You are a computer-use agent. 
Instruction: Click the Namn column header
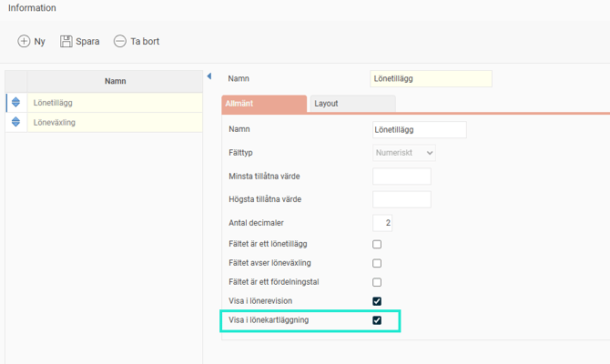115,81
